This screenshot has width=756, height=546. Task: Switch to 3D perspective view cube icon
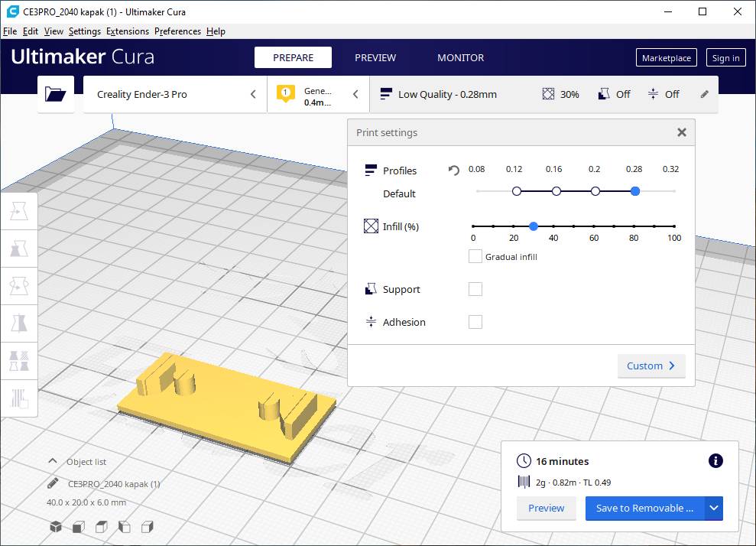pyautogui.click(x=56, y=527)
